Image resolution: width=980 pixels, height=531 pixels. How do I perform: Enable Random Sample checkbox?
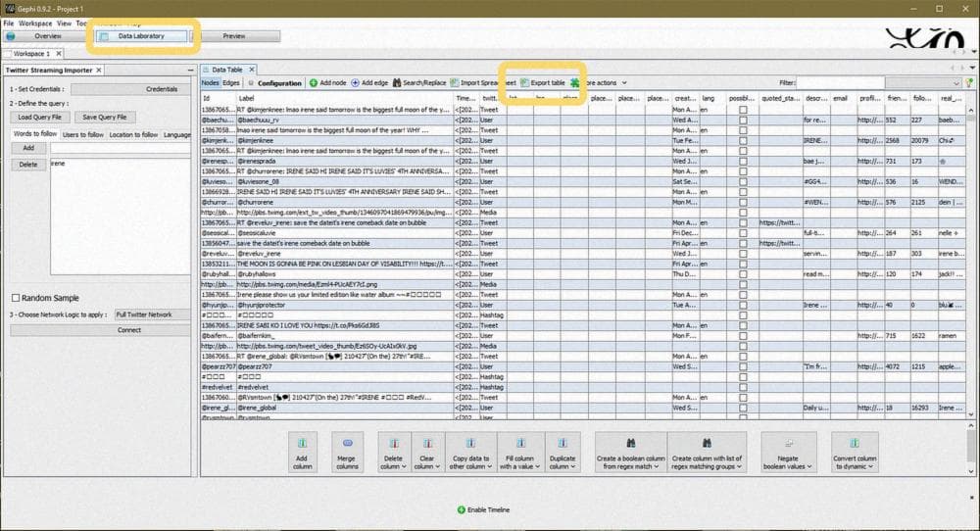[16, 298]
